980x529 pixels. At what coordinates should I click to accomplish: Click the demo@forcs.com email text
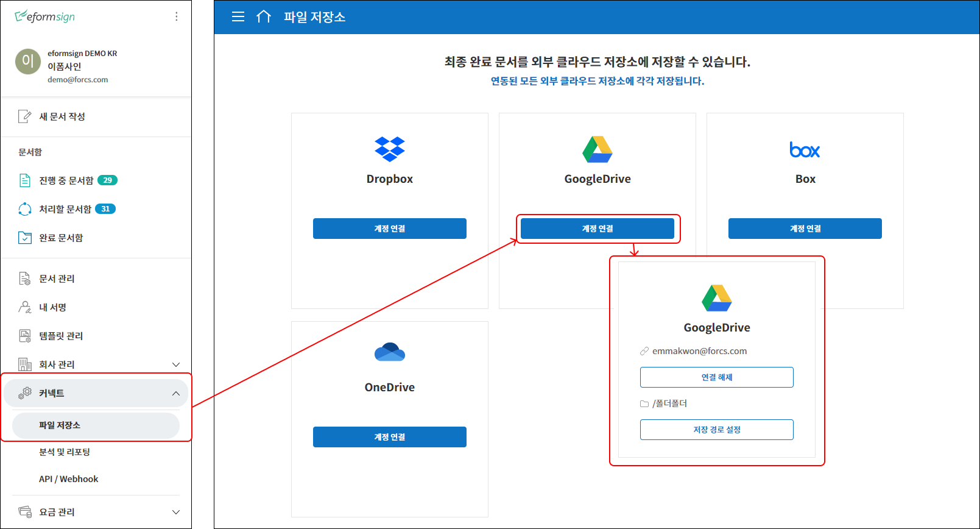click(78, 80)
